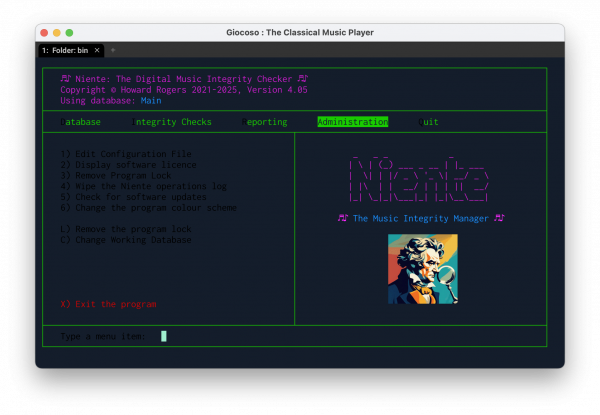Choose Display software licence option
Image resolution: width=600 pixels, height=415 pixels.
(128, 165)
